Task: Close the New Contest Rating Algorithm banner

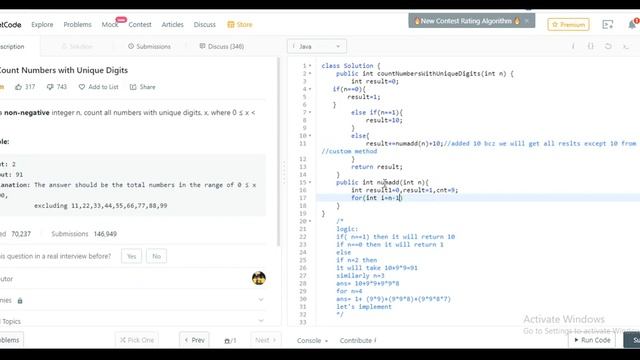Action: [x=527, y=20]
